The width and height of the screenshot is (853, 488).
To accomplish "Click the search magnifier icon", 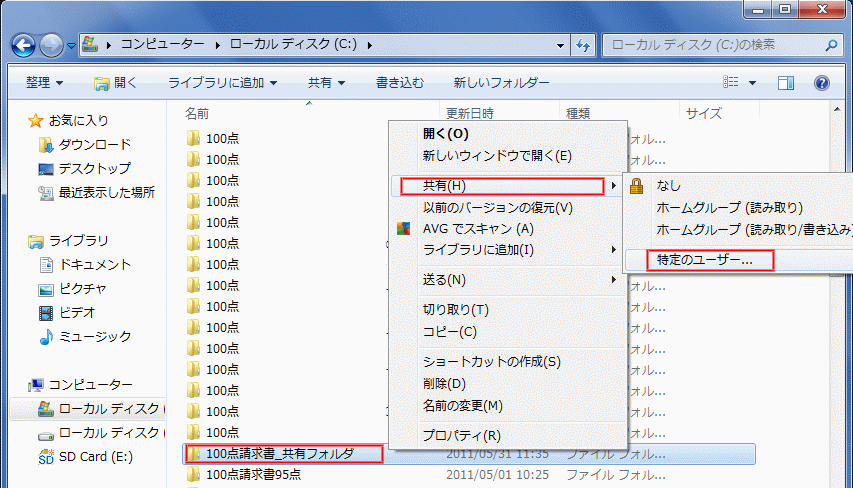I will 831,45.
